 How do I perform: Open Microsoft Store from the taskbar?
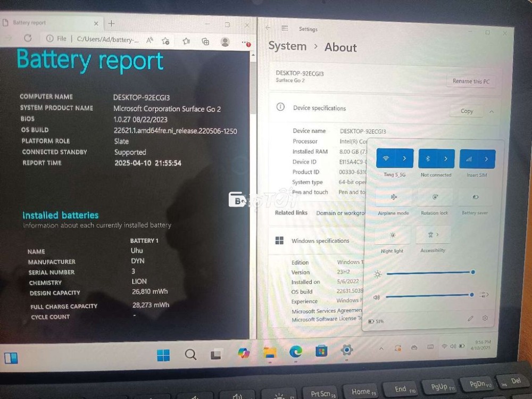(x=321, y=351)
